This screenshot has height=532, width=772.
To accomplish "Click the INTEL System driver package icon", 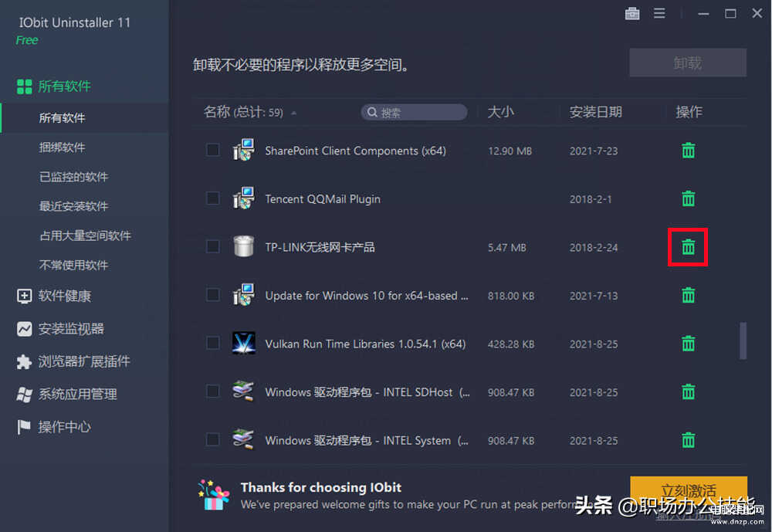I will pyautogui.click(x=244, y=439).
